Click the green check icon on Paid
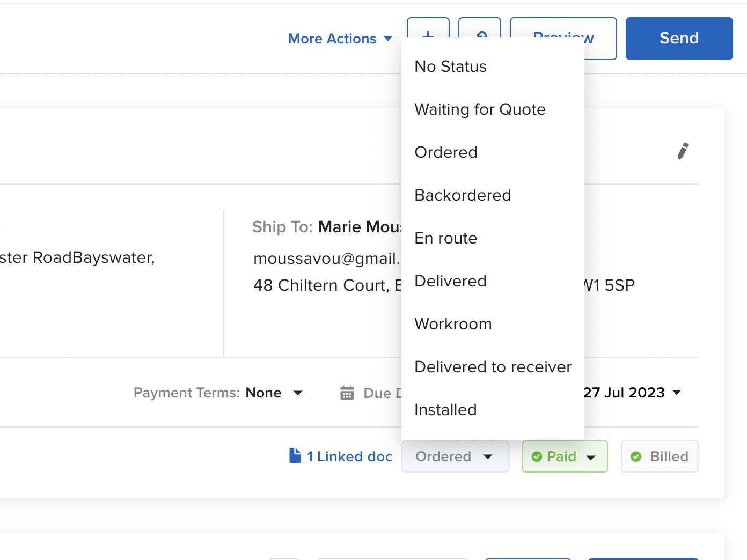Screen dimensions: 747x560 pyautogui.click(x=537, y=456)
